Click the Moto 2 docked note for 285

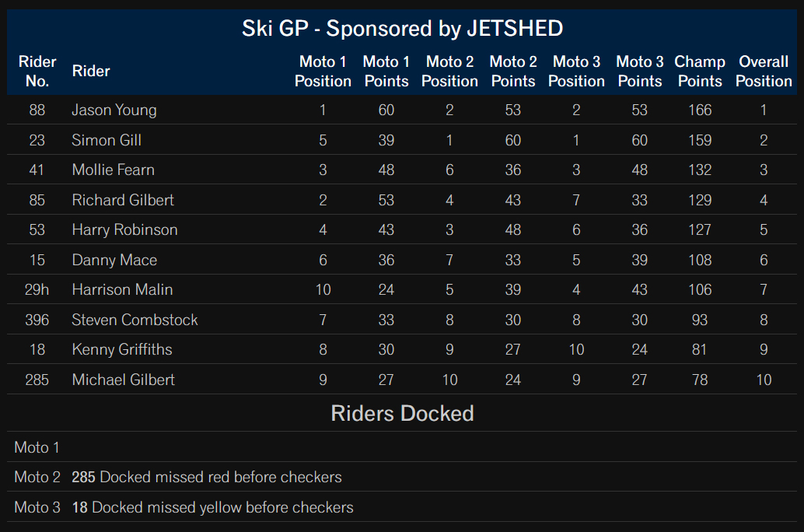207,477
